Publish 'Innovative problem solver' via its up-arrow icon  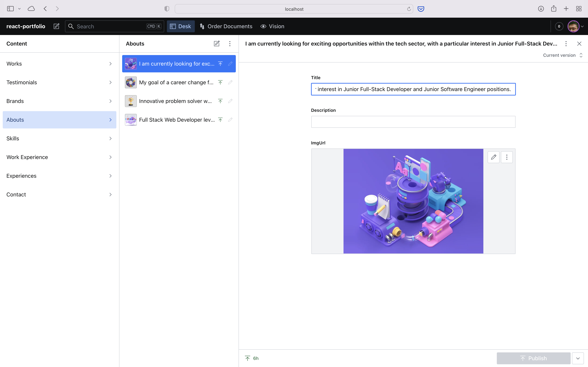220,101
